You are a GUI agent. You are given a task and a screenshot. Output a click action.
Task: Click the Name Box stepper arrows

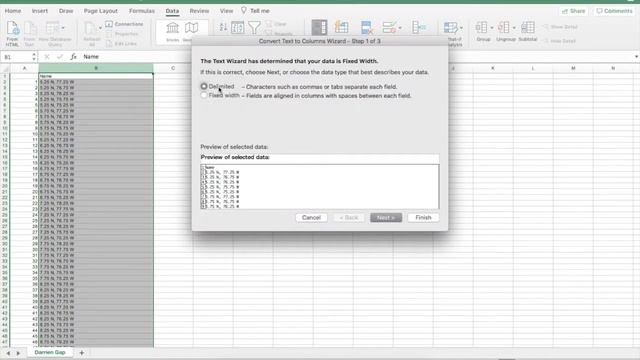pyautogui.click(x=34, y=57)
